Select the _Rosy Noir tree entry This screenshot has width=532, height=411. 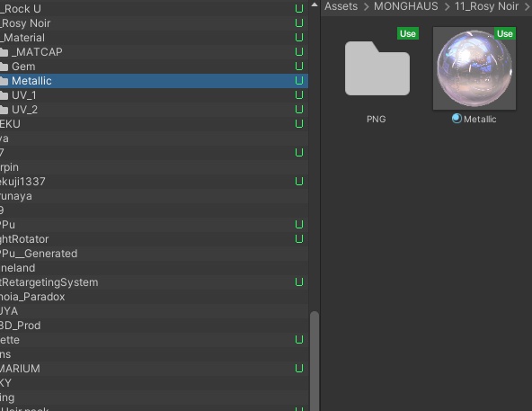(x=154, y=23)
